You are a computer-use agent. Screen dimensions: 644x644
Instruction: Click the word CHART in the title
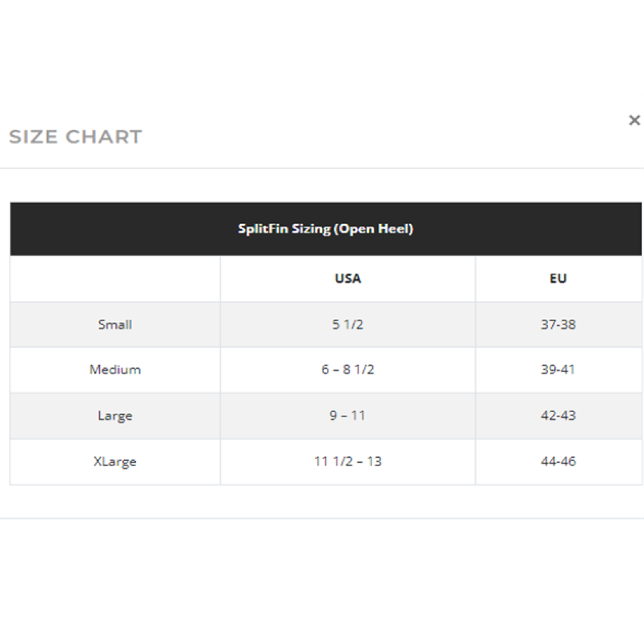click(x=104, y=137)
